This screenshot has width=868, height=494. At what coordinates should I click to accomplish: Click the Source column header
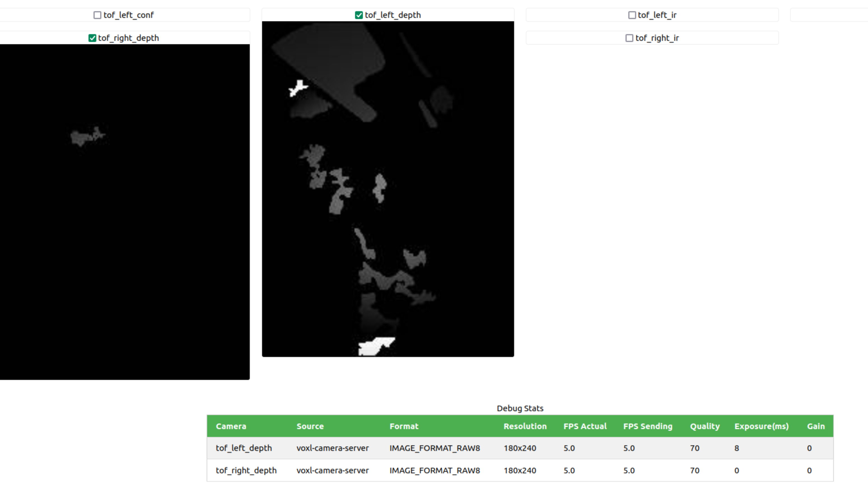(310, 426)
